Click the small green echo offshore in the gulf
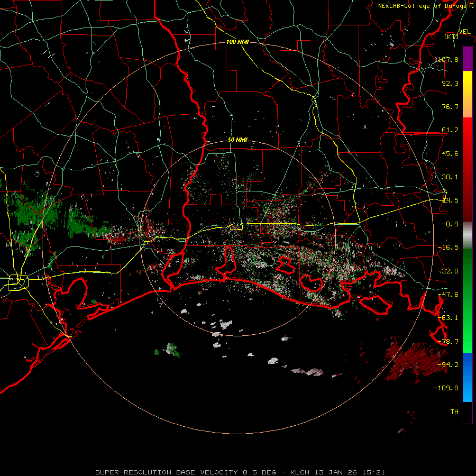Screen dimensions: 476x476 point(172,350)
